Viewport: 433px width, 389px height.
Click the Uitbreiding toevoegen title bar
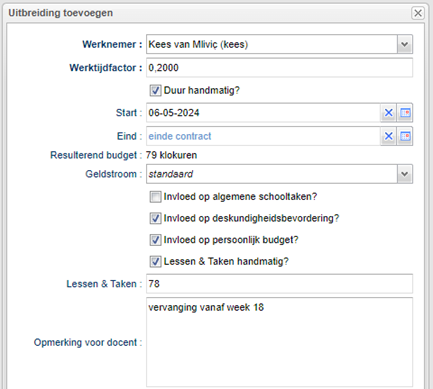click(208, 13)
